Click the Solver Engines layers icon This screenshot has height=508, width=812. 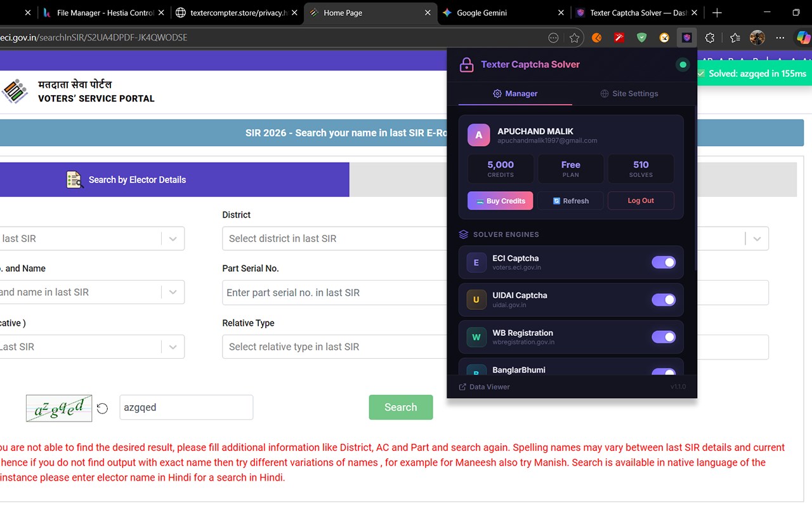(x=464, y=234)
